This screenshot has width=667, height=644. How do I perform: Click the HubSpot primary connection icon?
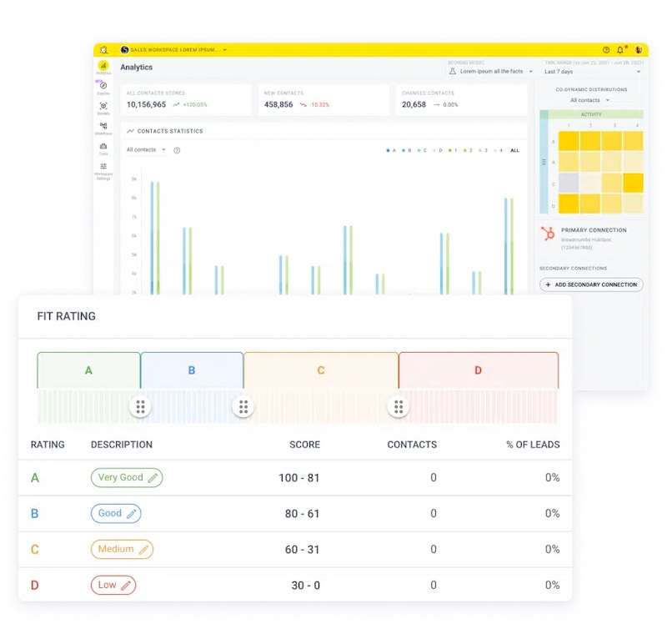[548, 234]
